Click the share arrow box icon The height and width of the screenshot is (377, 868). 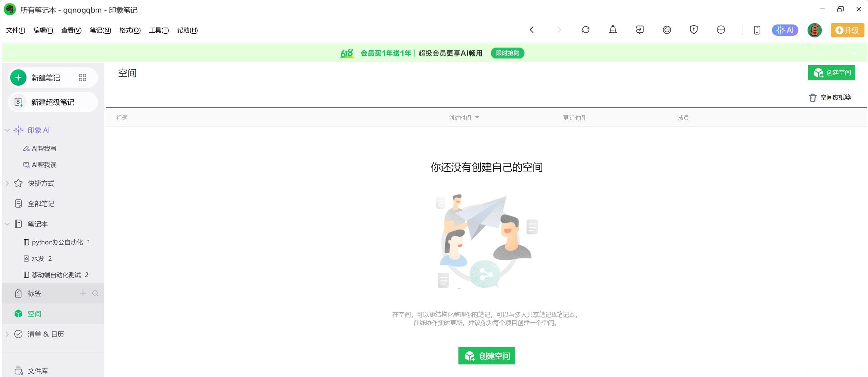[x=640, y=30]
